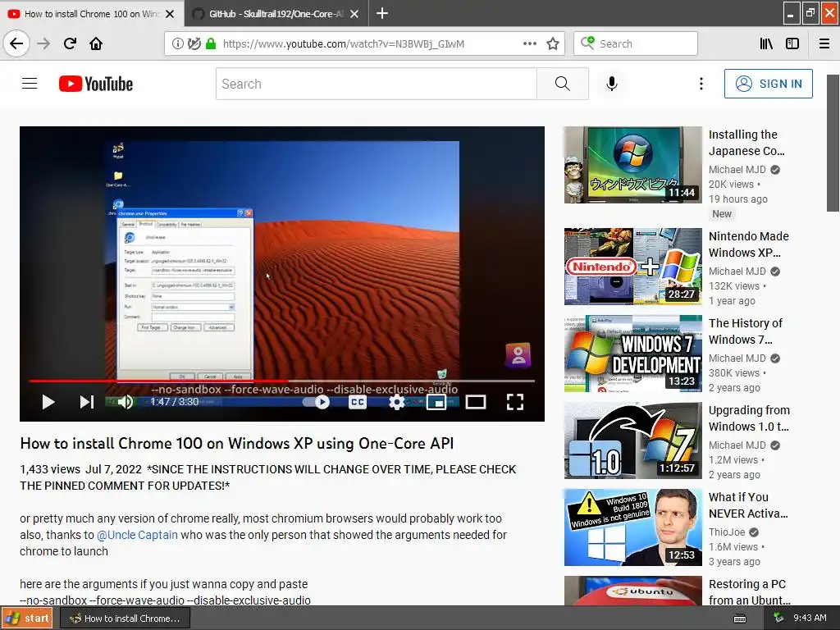Open YouTube settings three-dot menu
840x630 pixels.
click(701, 84)
